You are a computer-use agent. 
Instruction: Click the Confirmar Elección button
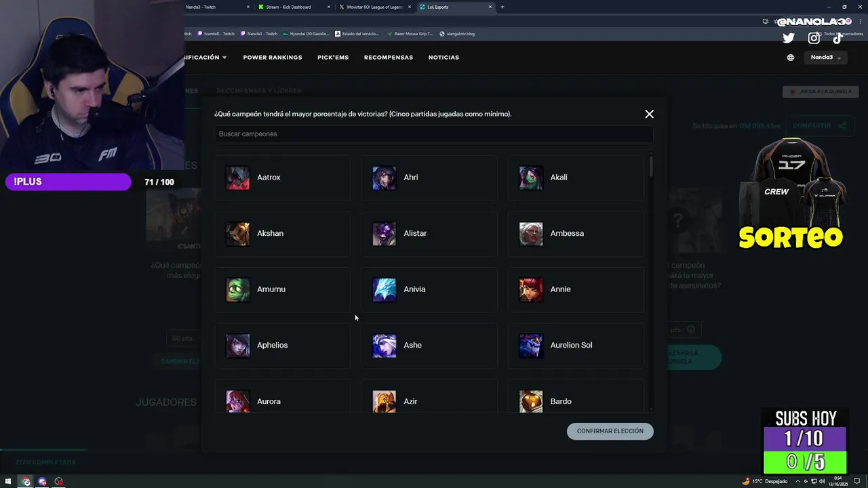pos(610,431)
